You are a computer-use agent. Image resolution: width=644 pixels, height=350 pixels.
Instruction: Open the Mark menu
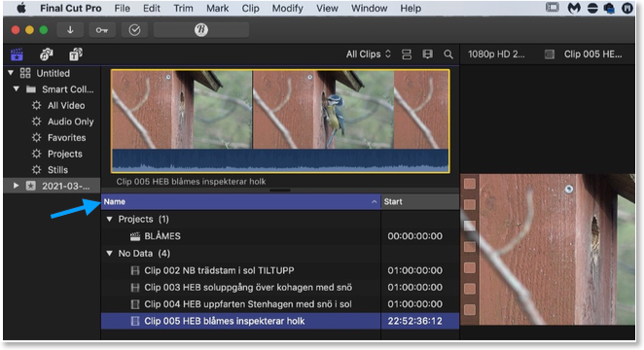point(217,8)
